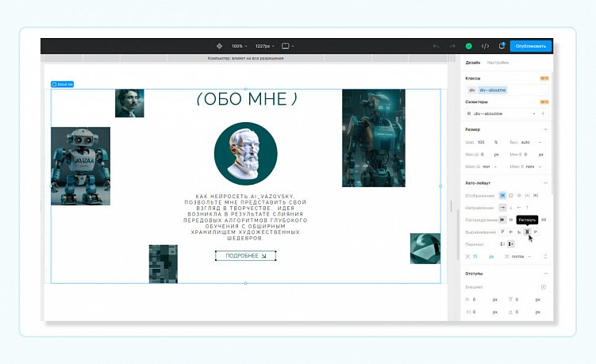This screenshot has height=364, width=596.
Task: Collapse the Отступы section
Action: point(545,274)
